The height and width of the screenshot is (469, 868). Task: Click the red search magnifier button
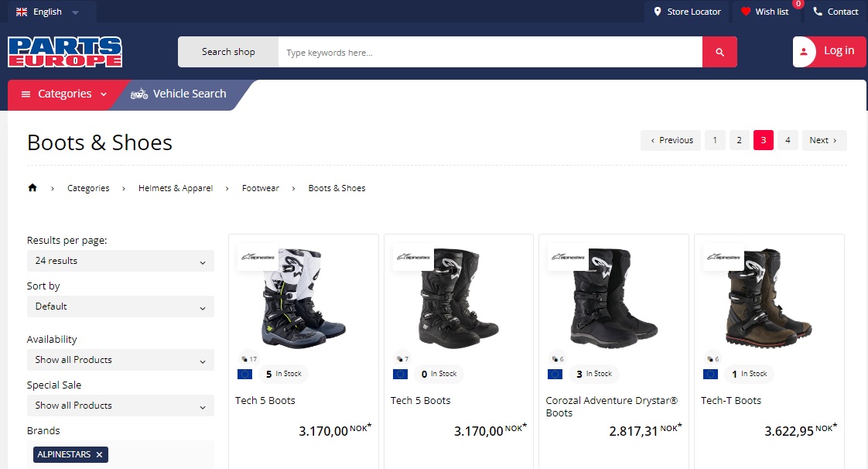[719, 52]
